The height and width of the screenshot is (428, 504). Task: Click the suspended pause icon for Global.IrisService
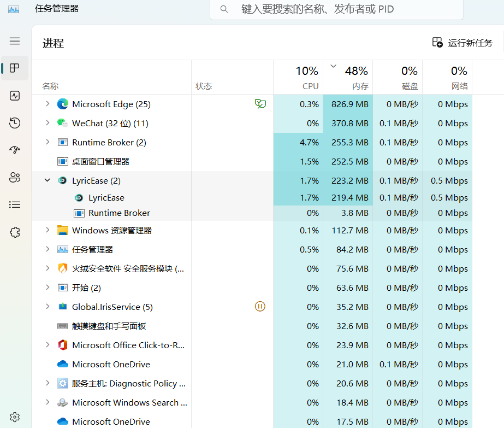[x=260, y=306]
